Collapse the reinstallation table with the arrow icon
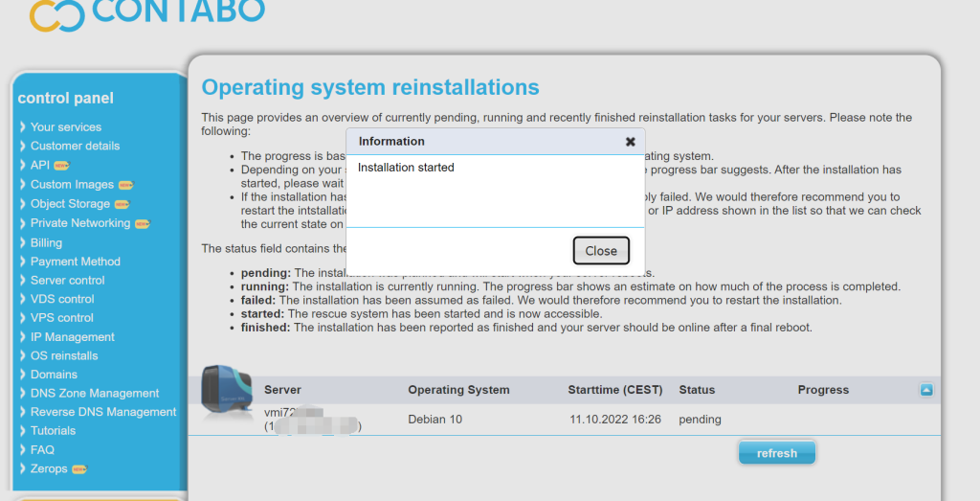Screen dimensions: 980x501 pyautogui.click(x=926, y=390)
